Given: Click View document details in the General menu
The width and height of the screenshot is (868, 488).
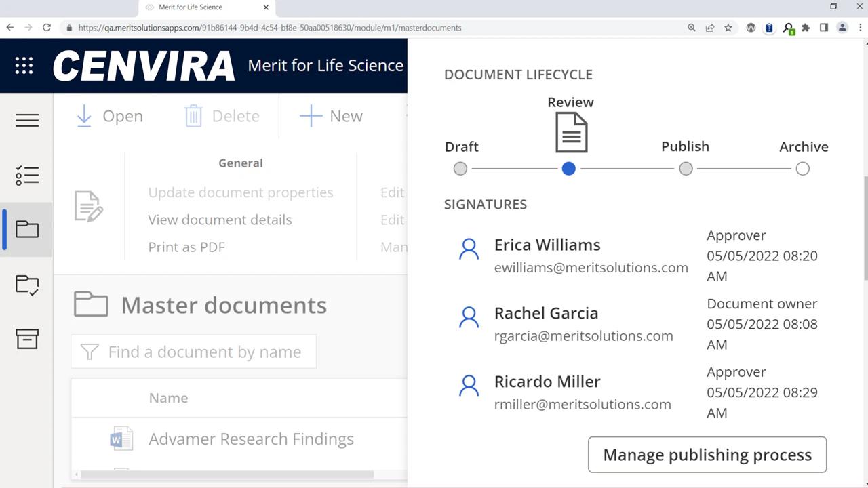Looking at the screenshot, I should (x=220, y=220).
